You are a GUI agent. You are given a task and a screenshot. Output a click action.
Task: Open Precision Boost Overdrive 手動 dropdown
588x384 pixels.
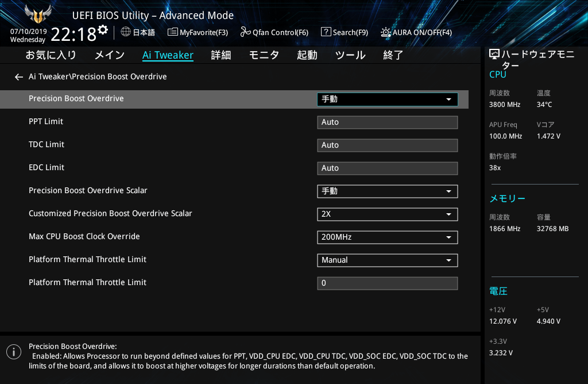click(388, 99)
